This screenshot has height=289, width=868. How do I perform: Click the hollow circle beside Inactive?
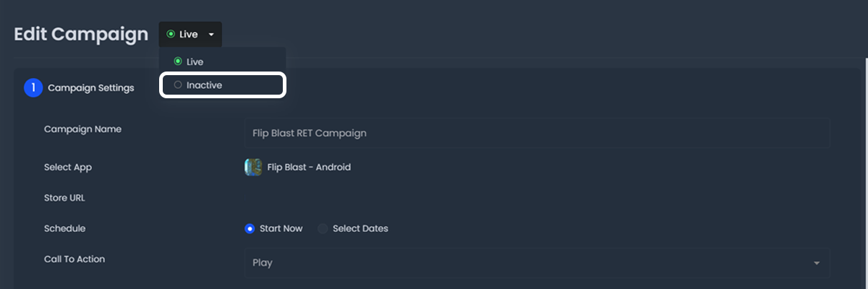pos(178,85)
